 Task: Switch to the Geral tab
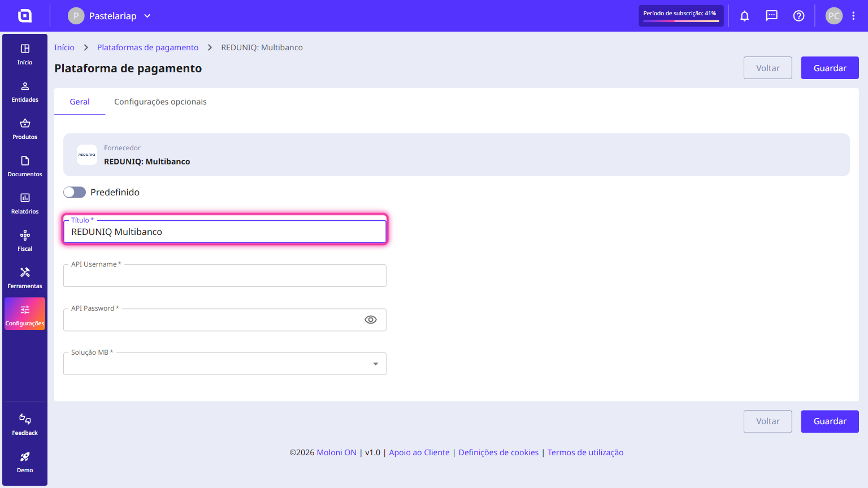coord(80,102)
